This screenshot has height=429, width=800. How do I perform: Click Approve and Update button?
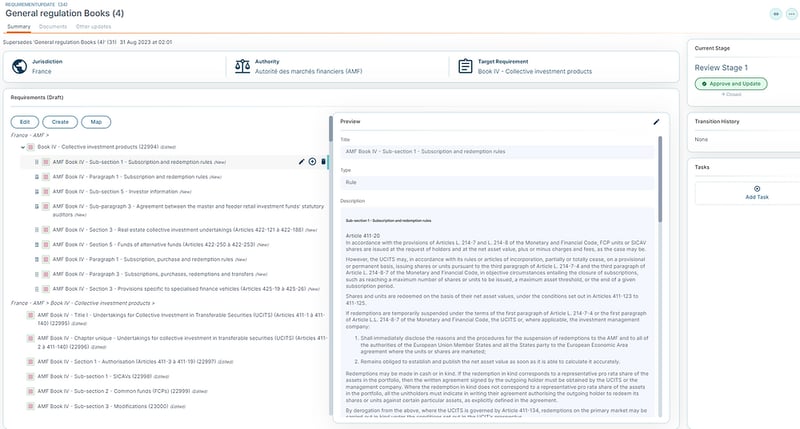pyautogui.click(x=731, y=84)
